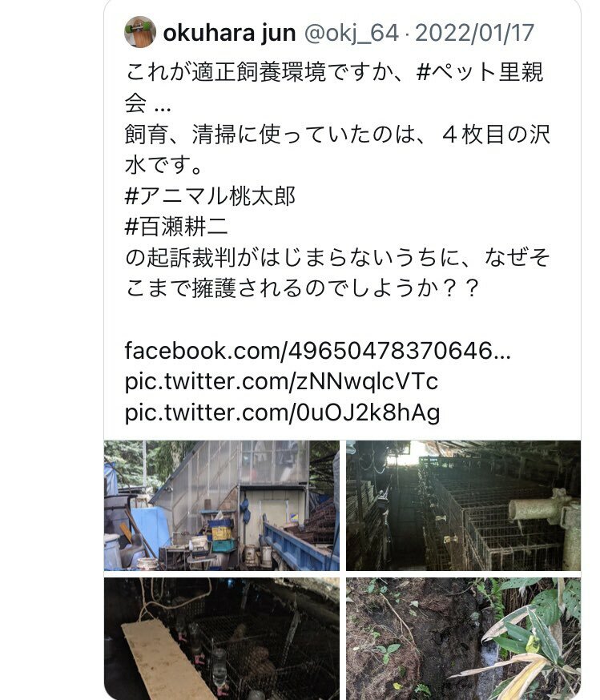Open okuhara jun's profile avatar
Viewport: 600px width, 700px height.
(x=139, y=32)
